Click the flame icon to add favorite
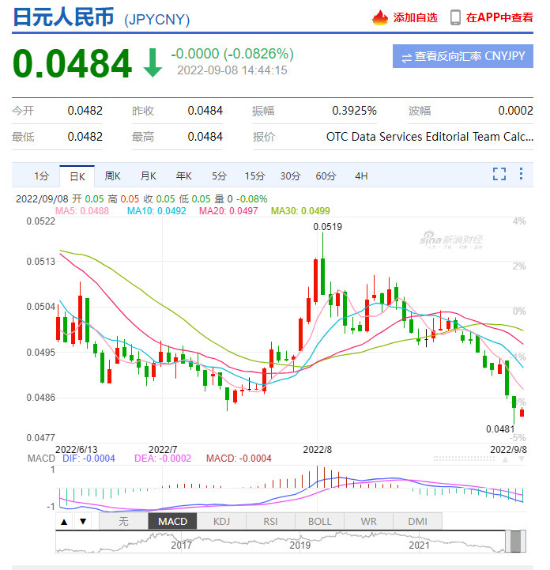 tap(380, 17)
